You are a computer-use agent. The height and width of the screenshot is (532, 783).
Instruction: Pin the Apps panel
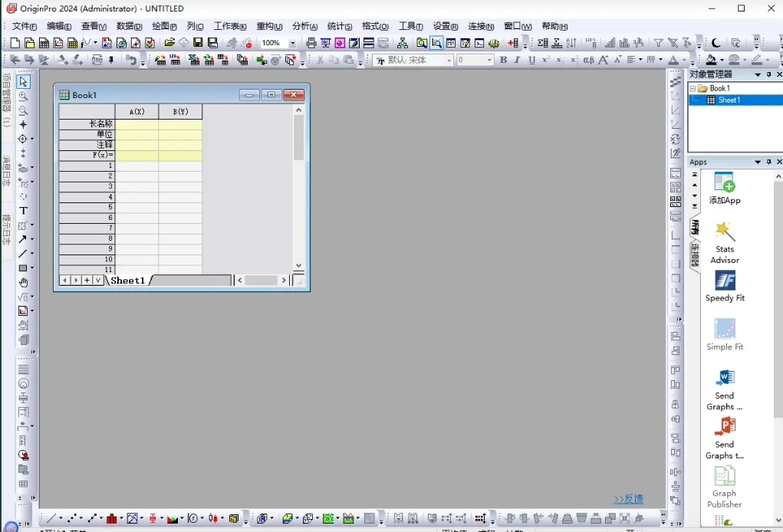pos(768,162)
